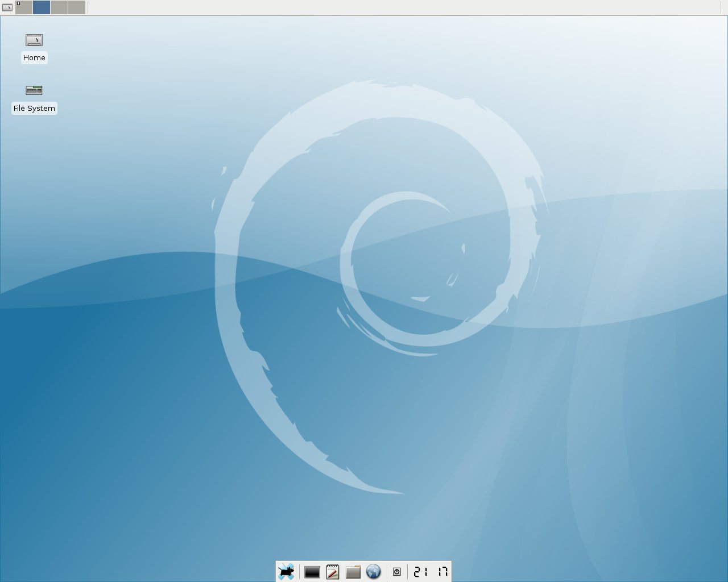Viewport: 728px width, 582px height.
Task: Open the file manager folder launcher
Action: click(x=353, y=572)
